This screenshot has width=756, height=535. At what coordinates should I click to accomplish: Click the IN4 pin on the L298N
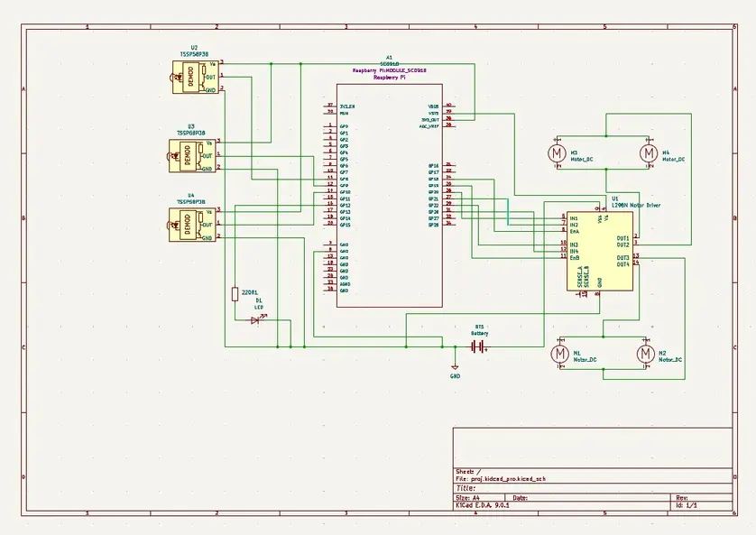[574, 252]
